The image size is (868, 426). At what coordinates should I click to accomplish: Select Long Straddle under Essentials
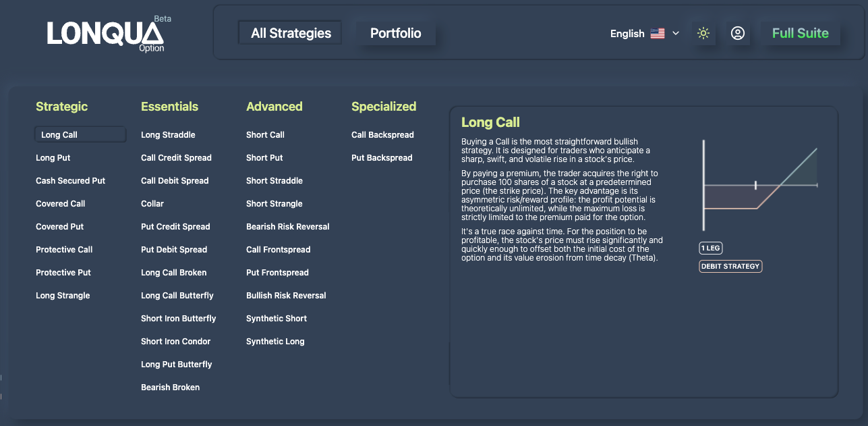(x=168, y=134)
